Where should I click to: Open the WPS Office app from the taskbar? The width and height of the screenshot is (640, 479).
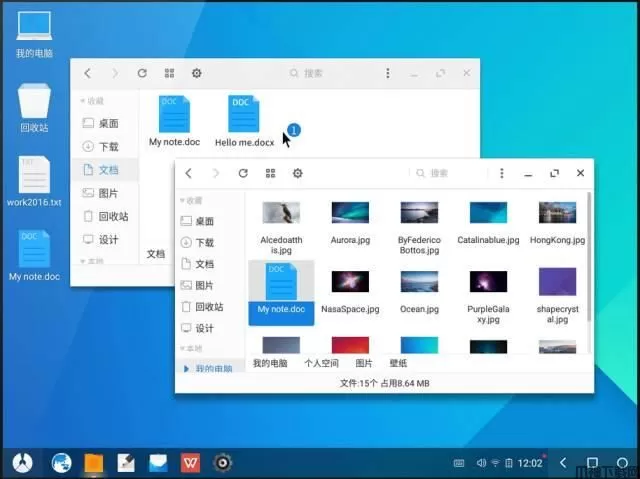(190, 463)
